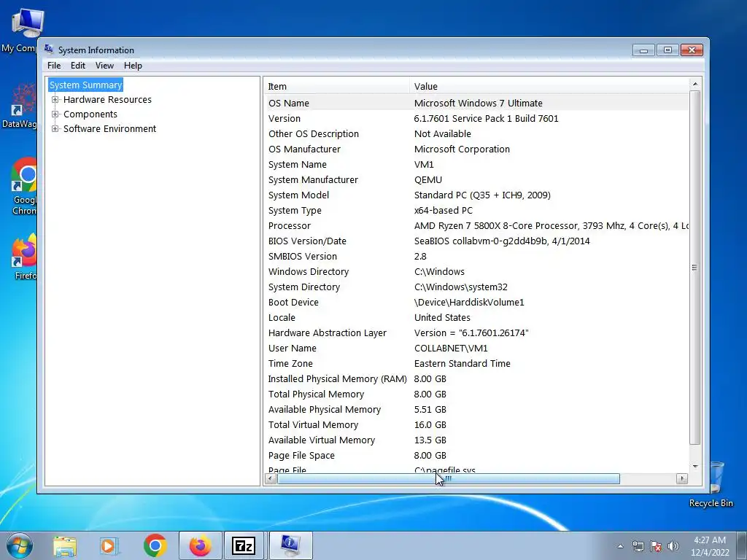Select the Version row label
The width and height of the screenshot is (747, 560).
coord(285,119)
